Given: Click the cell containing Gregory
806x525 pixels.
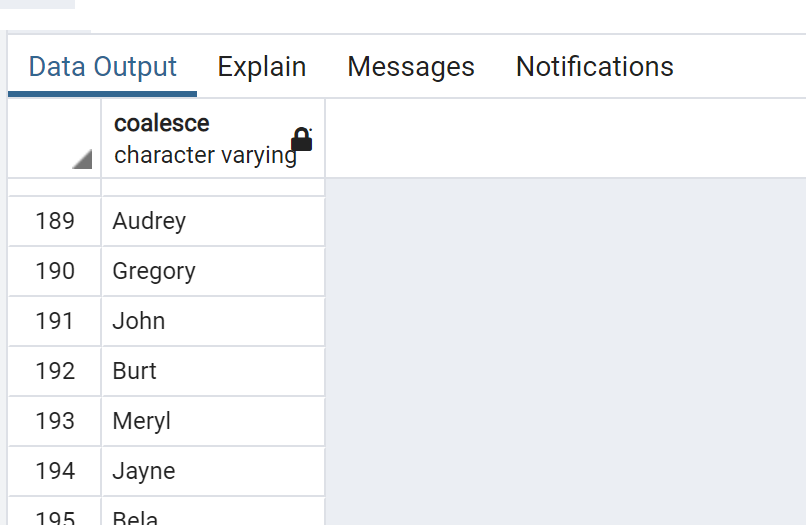Looking at the screenshot, I should click(213, 271).
